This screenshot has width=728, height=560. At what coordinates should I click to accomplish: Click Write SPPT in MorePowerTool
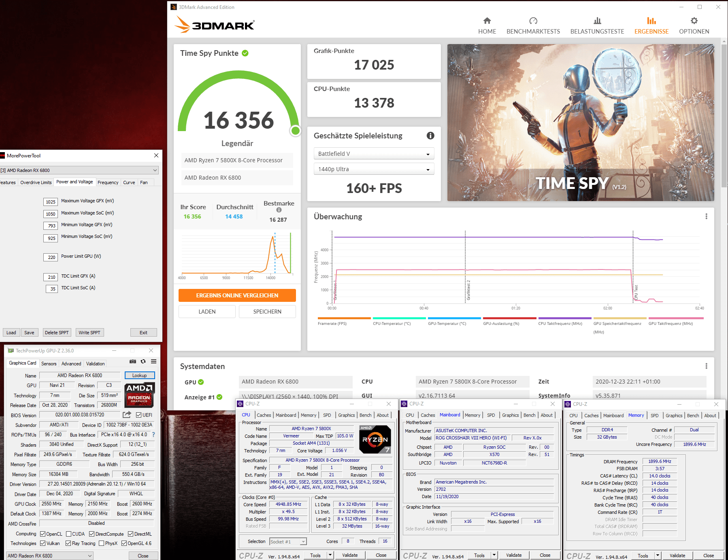(x=89, y=333)
